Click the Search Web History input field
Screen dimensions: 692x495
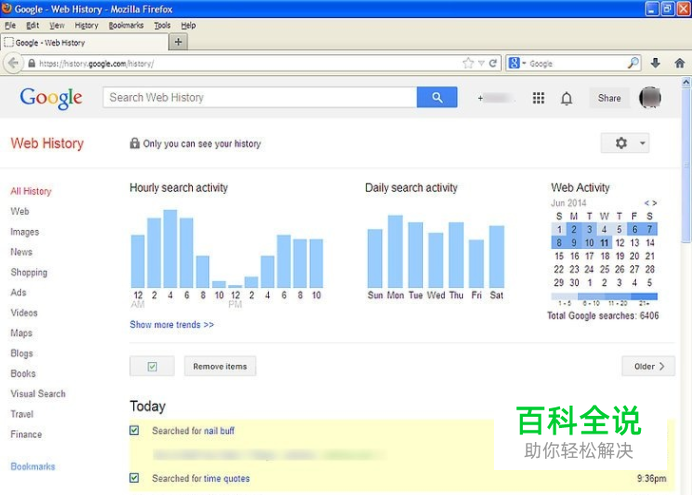260,97
